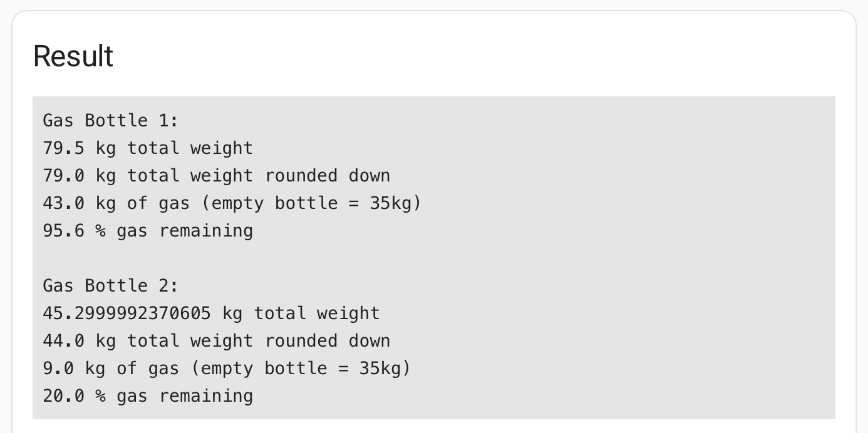Click the 43.0 kg of gas line
The height and width of the screenshot is (433, 868).
tap(232, 203)
